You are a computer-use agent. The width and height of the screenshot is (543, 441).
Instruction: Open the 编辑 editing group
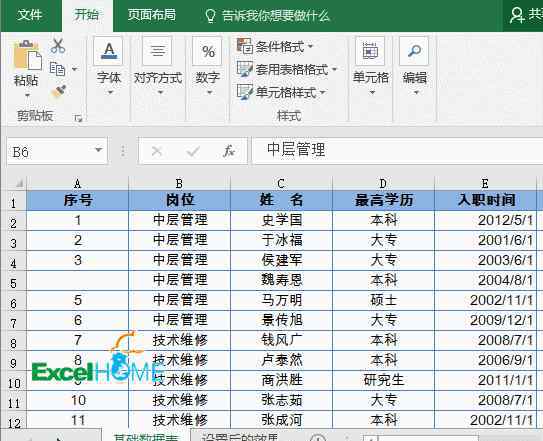tap(414, 66)
